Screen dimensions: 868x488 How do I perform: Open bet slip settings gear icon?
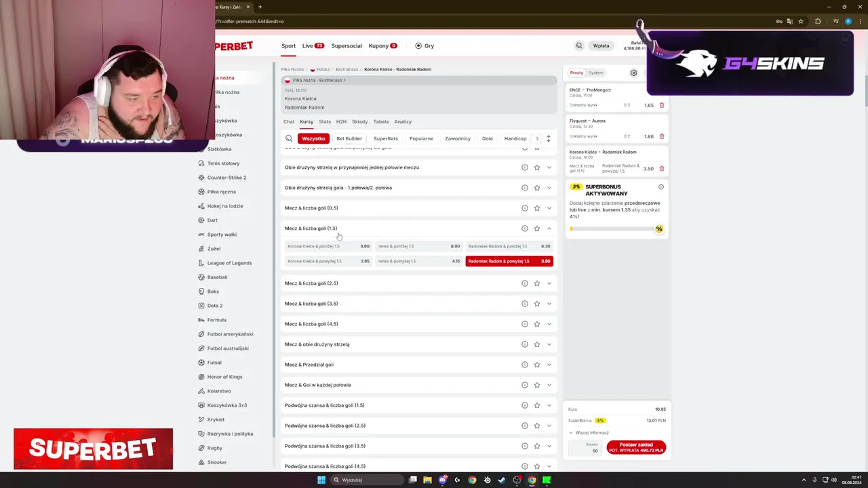point(633,73)
